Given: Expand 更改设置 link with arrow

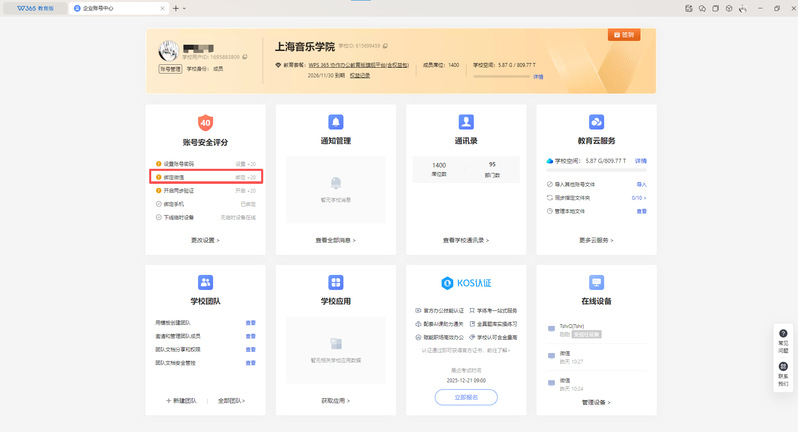Looking at the screenshot, I should (205, 241).
